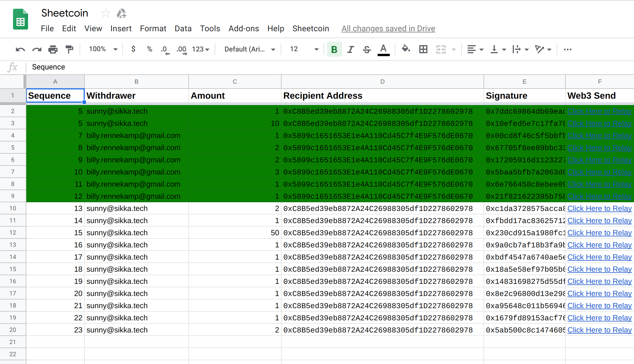Select the paint format roller icon
The image size is (634, 364).
click(69, 49)
